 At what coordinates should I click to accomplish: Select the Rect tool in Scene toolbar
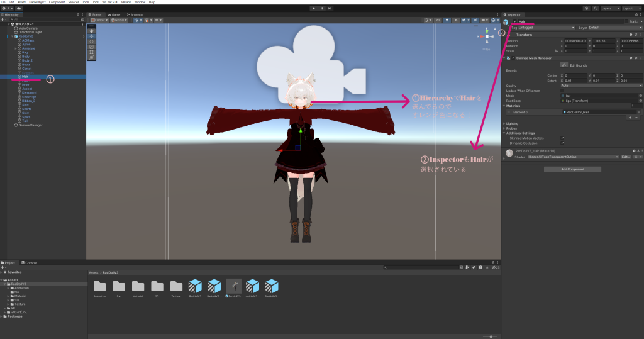click(x=92, y=52)
